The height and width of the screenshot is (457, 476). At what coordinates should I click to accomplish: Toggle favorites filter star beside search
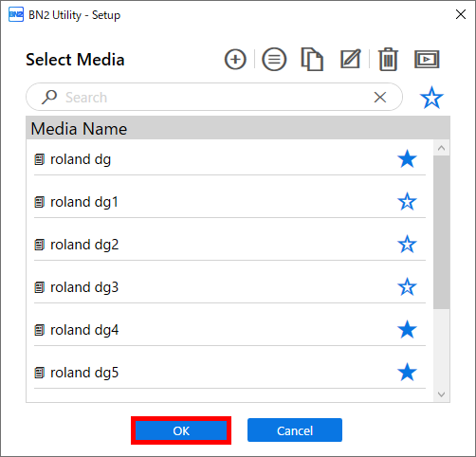[x=431, y=98]
